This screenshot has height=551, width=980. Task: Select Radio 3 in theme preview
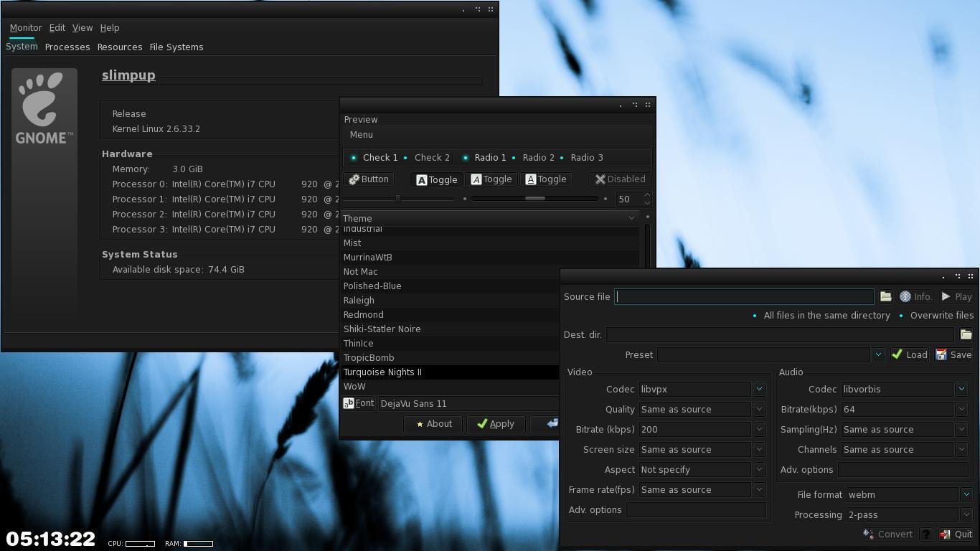coord(580,158)
